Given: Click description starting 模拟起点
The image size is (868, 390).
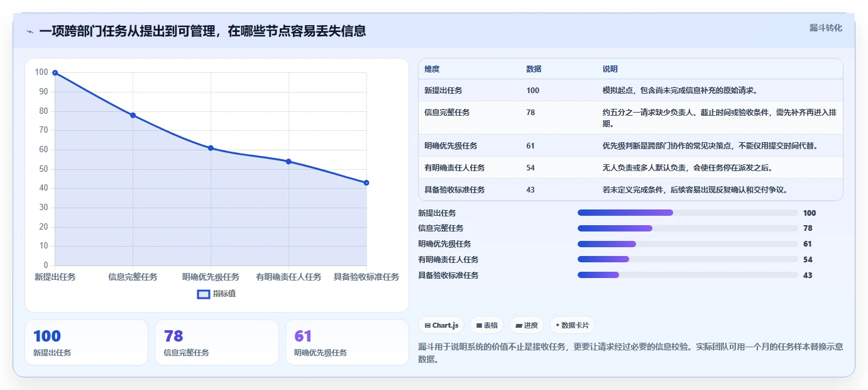Looking at the screenshot, I should 681,91.
